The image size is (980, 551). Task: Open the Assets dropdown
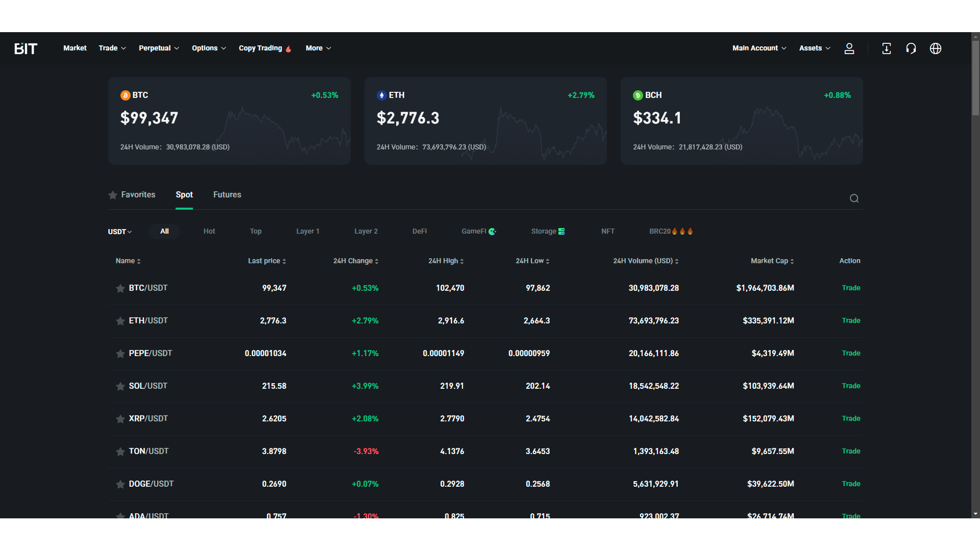(815, 48)
